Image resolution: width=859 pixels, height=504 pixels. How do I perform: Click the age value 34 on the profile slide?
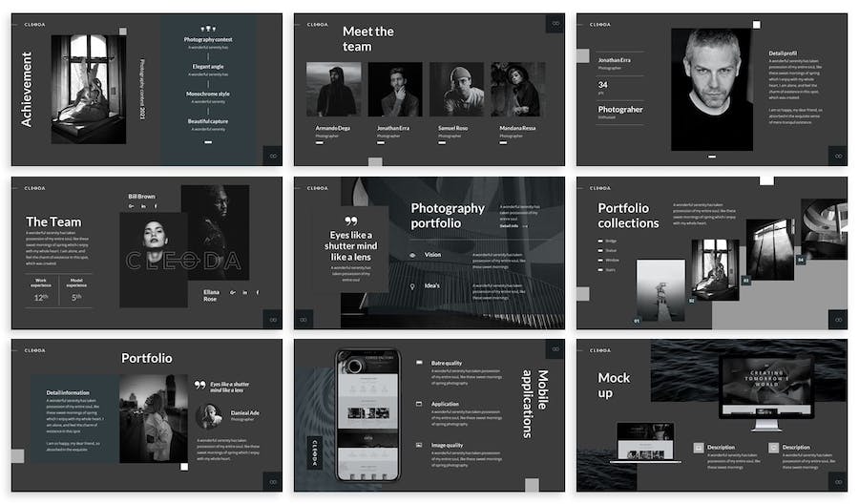tap(602, 84)
